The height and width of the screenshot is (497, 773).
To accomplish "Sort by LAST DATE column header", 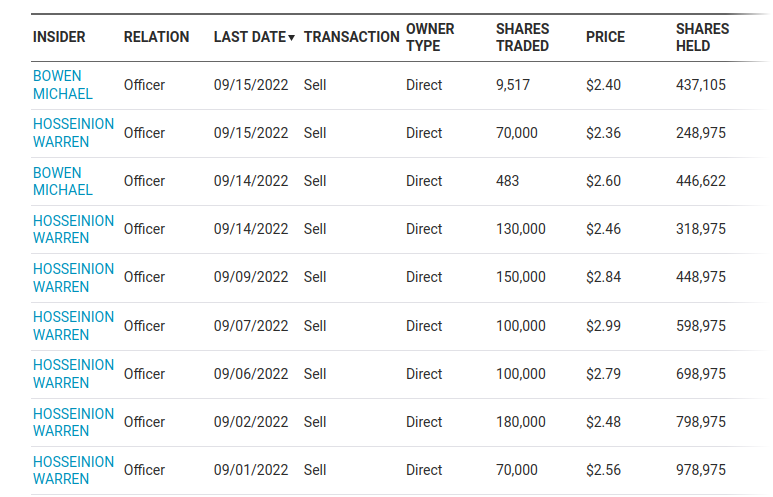I will [x=250, y=37].
